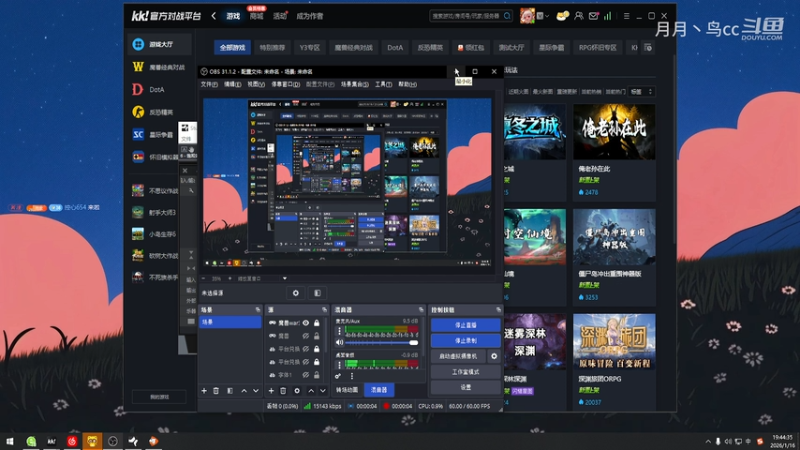This screenshot has width=800, height=450.
Task: Click KK platform icon in taskbar
Action: tap(52, 441)
